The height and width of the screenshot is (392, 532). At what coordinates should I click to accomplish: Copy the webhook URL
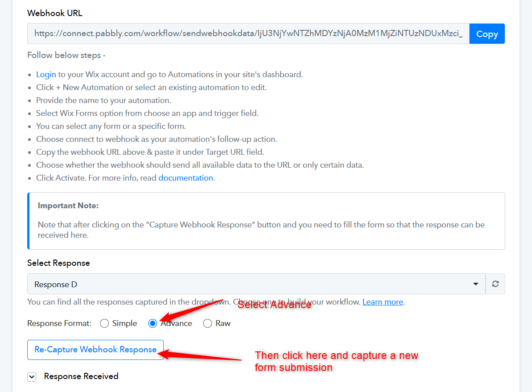pos(487,34)
